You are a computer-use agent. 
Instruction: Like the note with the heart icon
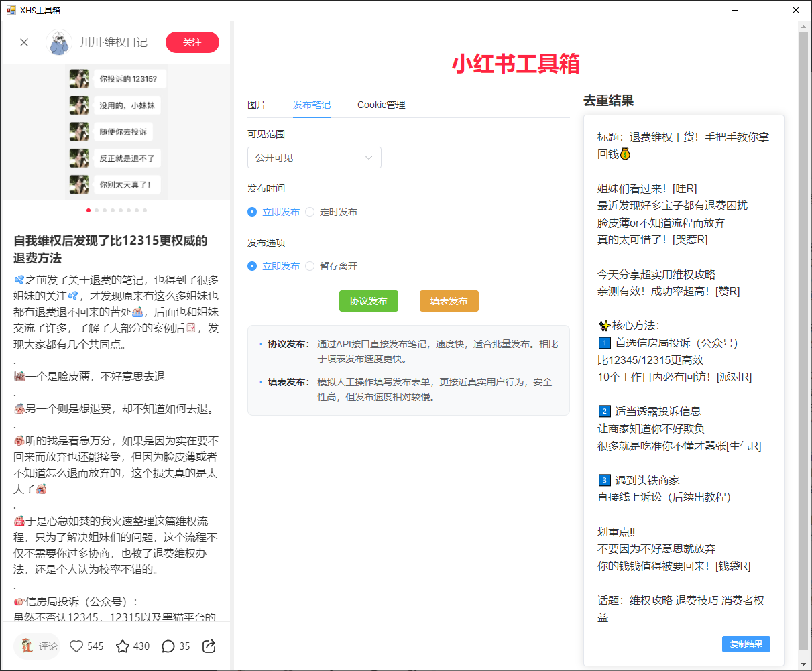pos(77,646)
